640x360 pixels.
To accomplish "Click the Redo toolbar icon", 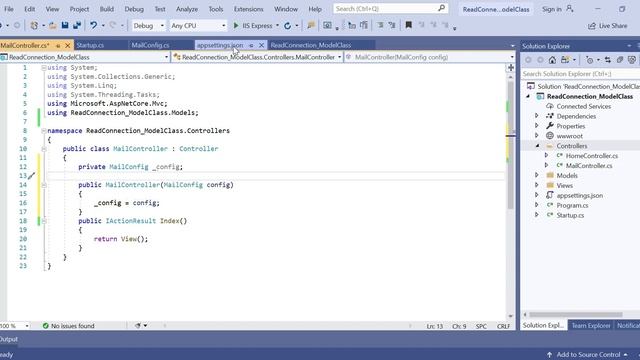I will (113, 25).
